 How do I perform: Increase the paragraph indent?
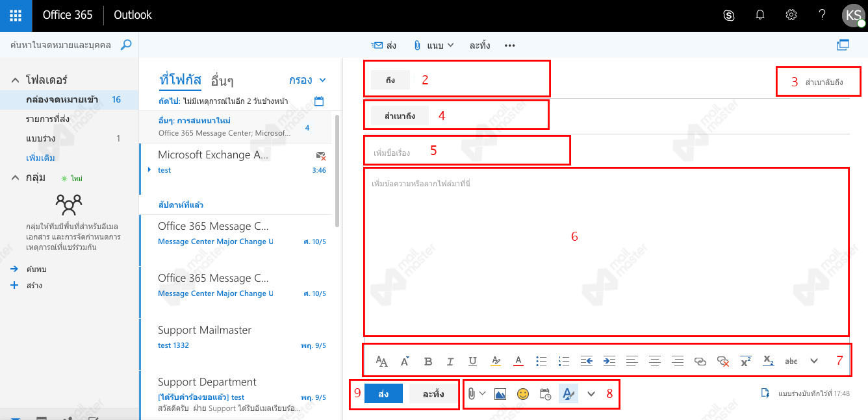click(x=609, y=362)
